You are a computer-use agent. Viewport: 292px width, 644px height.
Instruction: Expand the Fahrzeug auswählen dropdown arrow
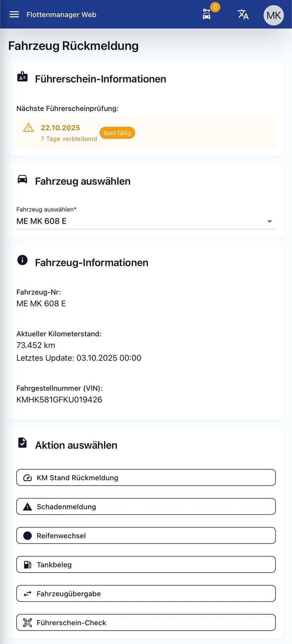(x=269, y=221)
